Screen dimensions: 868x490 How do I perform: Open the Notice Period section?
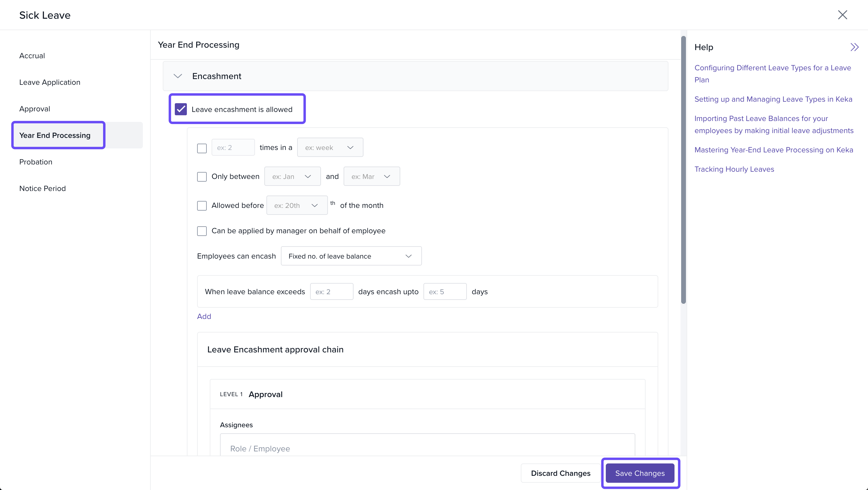pyautogui.click(x=42, y=189)
